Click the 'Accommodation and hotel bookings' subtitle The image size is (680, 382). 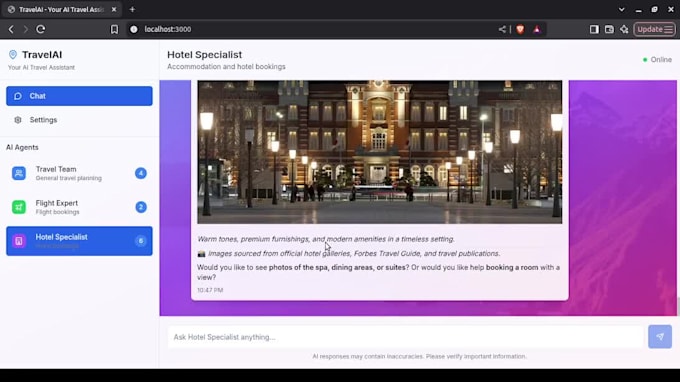[226, 67]
